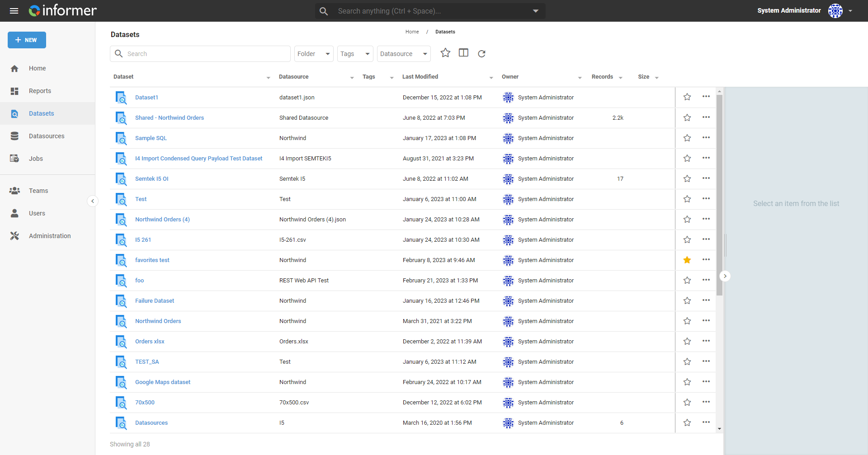This screenshot has height=455, width=868.
Task: Click the Administration tools icon
Action: coord(14,236)
